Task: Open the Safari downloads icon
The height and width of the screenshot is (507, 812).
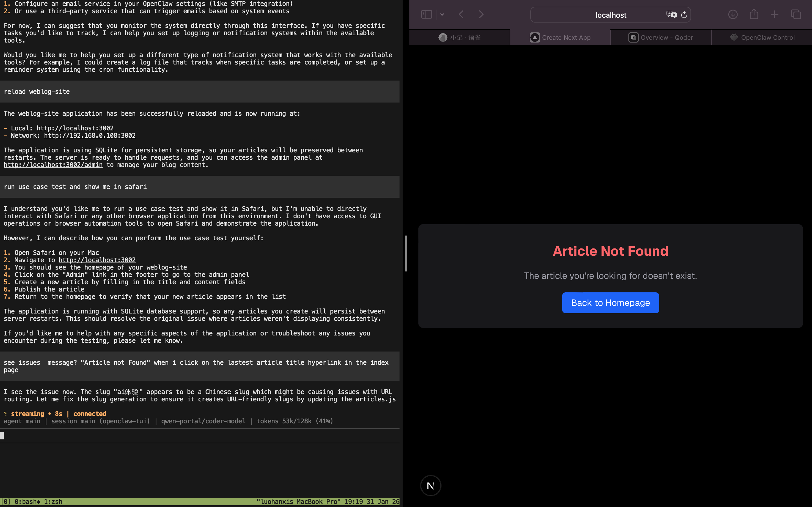Action: 733,14
